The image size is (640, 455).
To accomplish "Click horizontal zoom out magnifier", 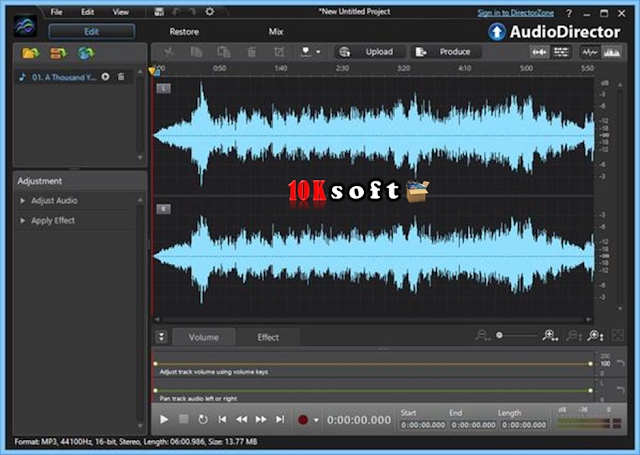I will pyautogui.click(x=483, y=336).
